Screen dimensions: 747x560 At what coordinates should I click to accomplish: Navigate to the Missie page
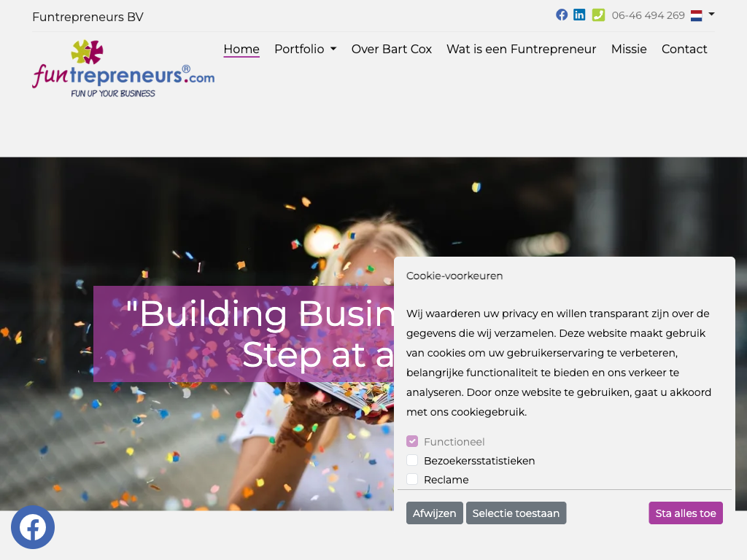click(x=629, y=49)
